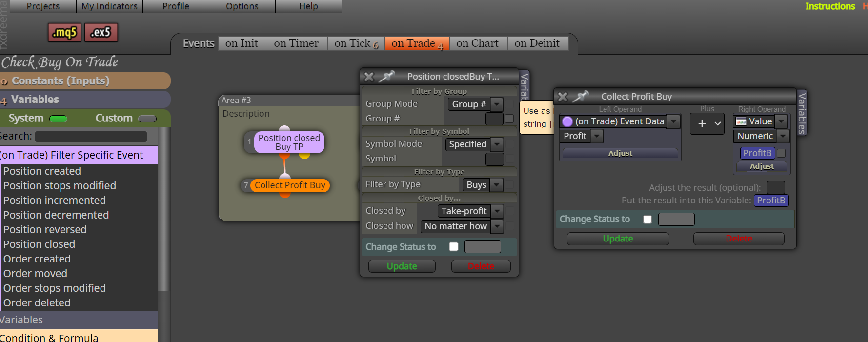Screen dimensions: 868x342
Task: Click the Adjust the result input box
Action: pos(776,187)
